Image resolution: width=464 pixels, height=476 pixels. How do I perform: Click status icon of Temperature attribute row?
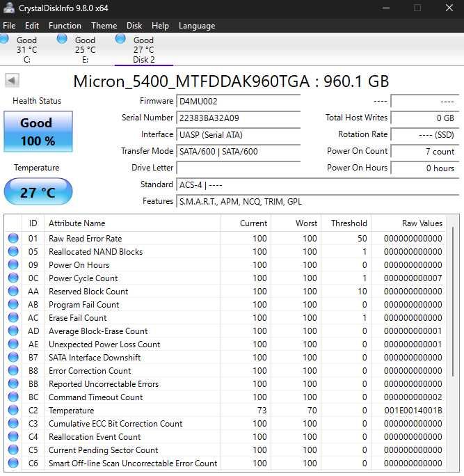pos(13,410)
